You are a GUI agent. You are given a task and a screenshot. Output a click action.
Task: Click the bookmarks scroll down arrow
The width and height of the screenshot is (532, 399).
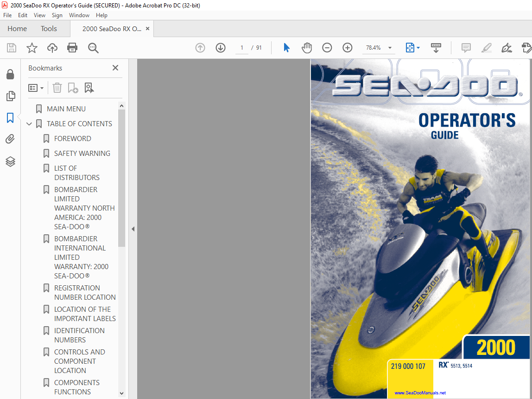tap(122, 393)
